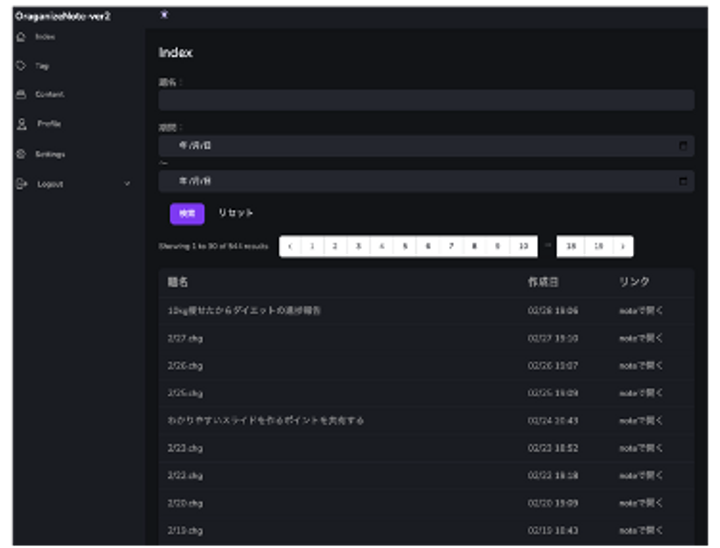
Task: Click the Tag icon in sidebar
Action: 21,66
